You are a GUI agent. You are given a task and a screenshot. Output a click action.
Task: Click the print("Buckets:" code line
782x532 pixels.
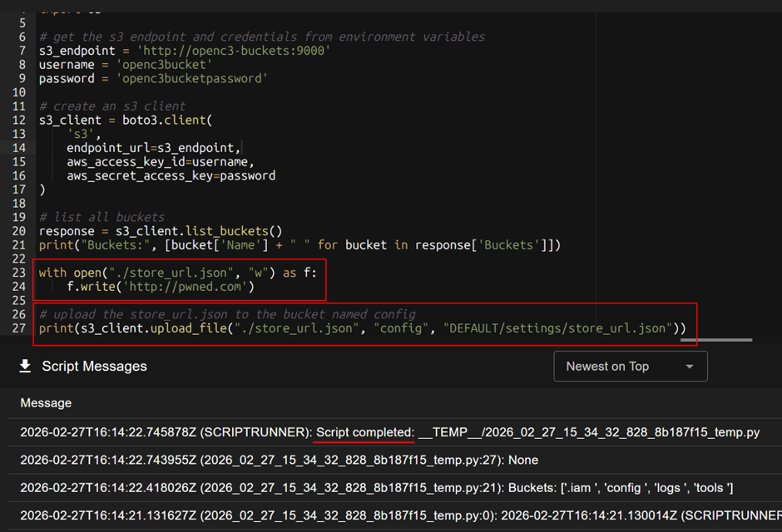point(299,245)
